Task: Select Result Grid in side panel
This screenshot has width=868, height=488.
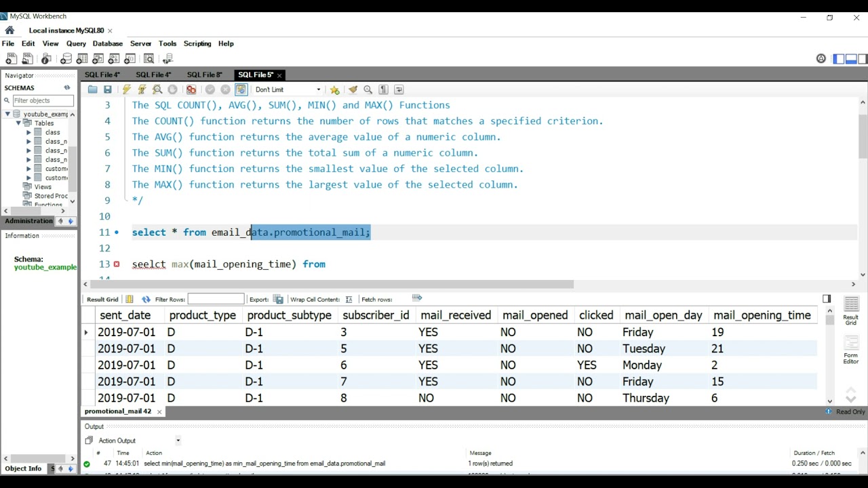Action: 851,311
